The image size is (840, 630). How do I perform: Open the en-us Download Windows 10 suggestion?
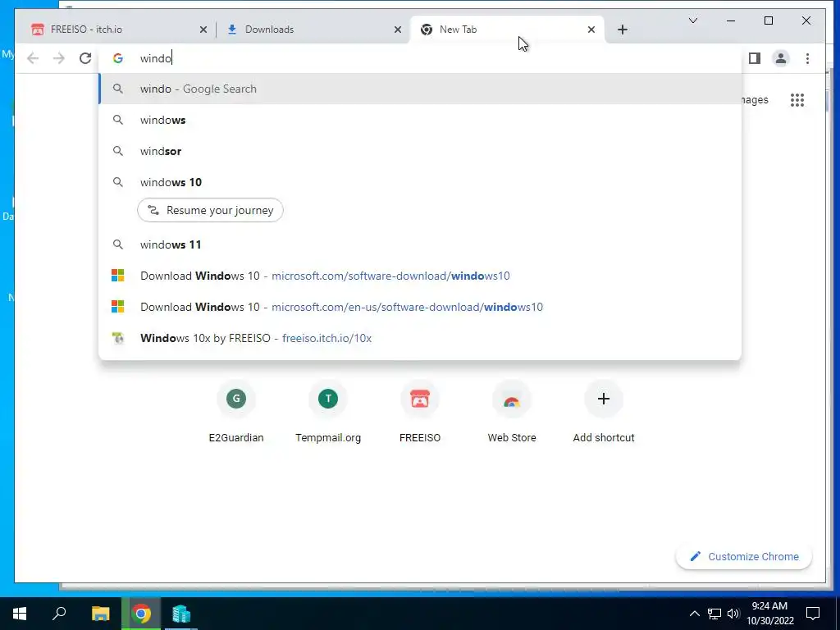[420, 307]
